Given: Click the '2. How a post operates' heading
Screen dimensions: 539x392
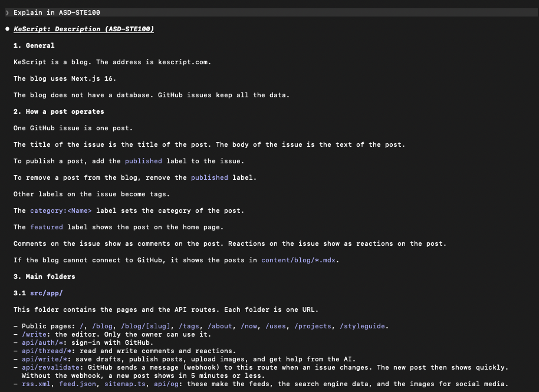Looking at the screenshot, I should tap(59, 111).
